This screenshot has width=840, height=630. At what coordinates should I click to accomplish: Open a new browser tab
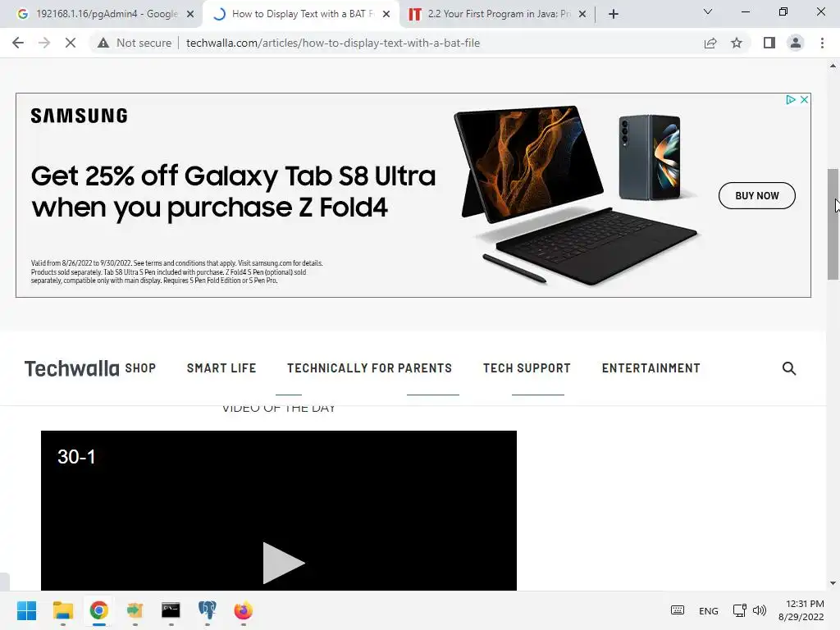coord(614,14)
